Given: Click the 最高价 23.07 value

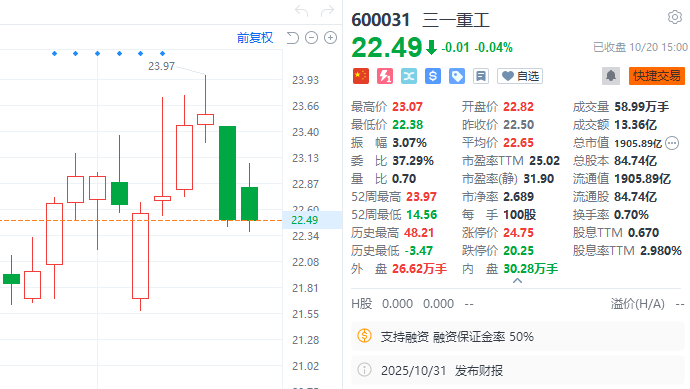Looking at the screenshot, I should click(407, 107).
